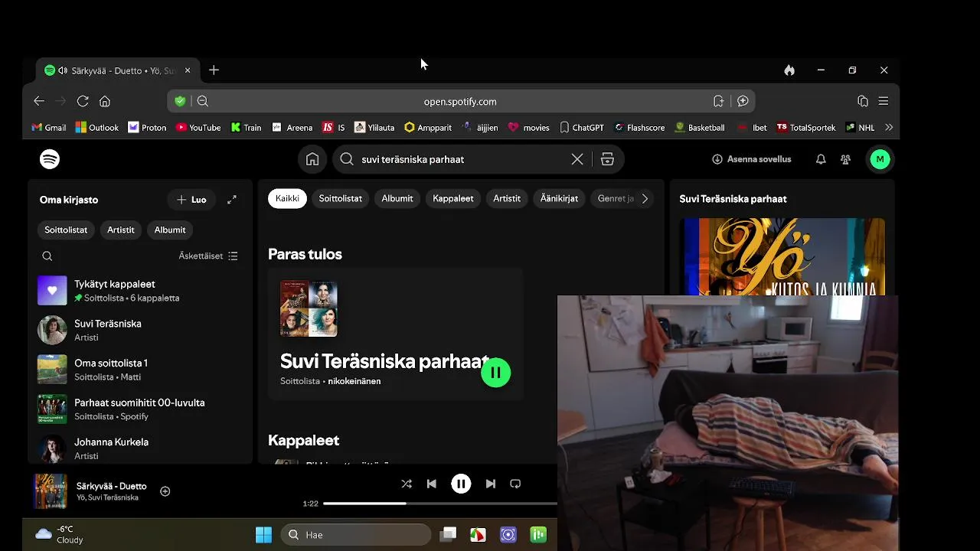Image resolution: width=980 pixels, height=551 pixels.
Task: Select the Äänikirjat search filter tab
Action: pyautogui.click(x=560, y=198)
